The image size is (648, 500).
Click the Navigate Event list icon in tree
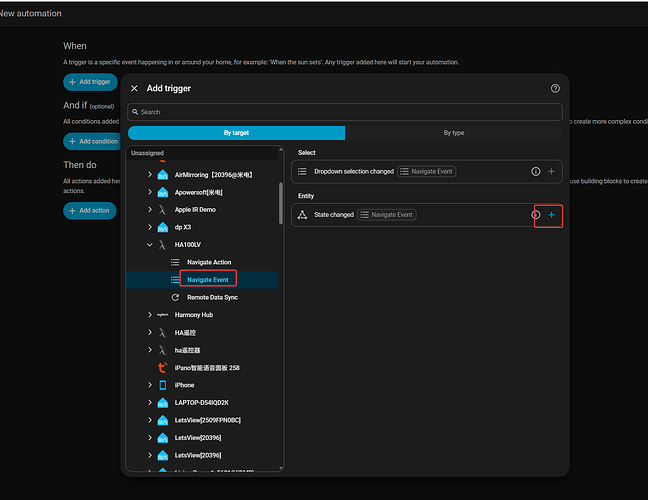[x=175, y=280]
